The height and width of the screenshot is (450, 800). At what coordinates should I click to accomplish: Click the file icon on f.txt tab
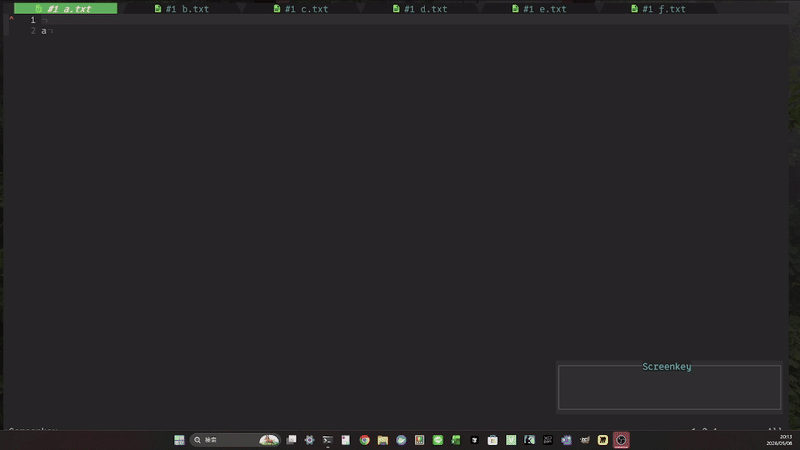coord(634,9)
